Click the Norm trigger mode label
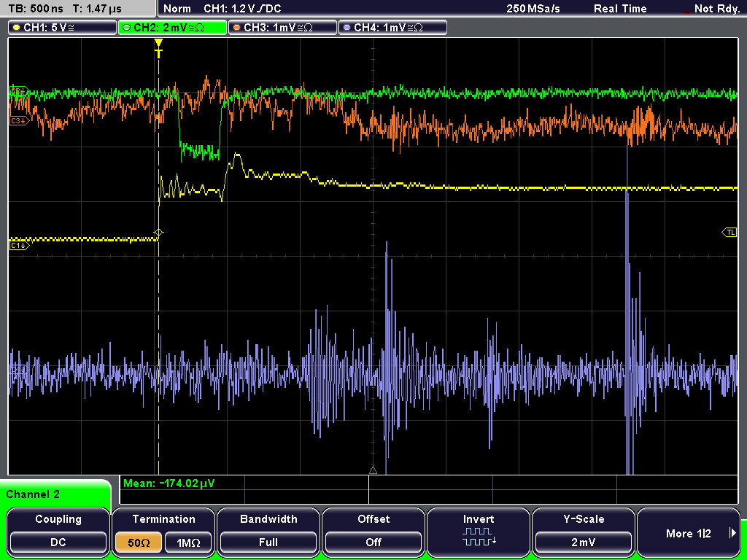Screen dimensions: 747x560 click(177, 9)
